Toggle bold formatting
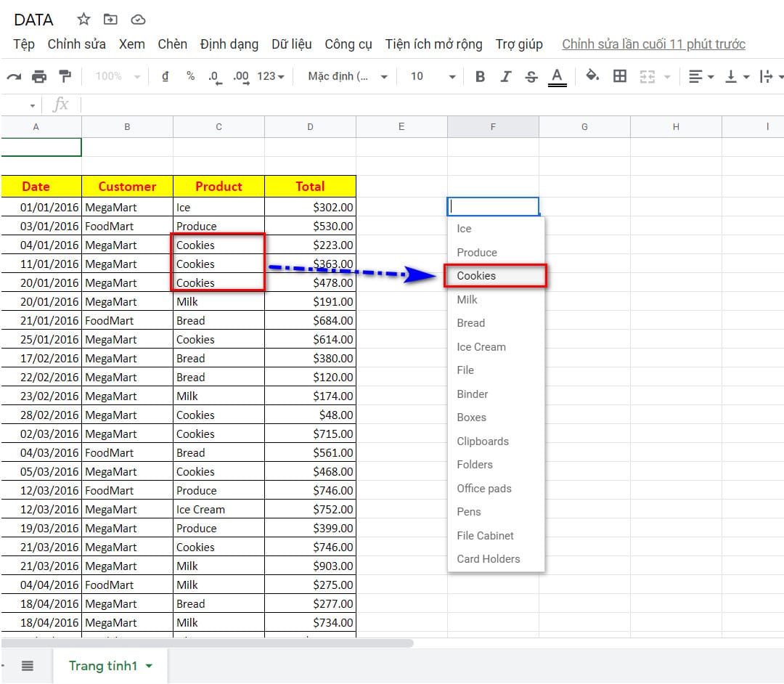The image size is (784, 684). pyautogui.click(x=480, y=76)
